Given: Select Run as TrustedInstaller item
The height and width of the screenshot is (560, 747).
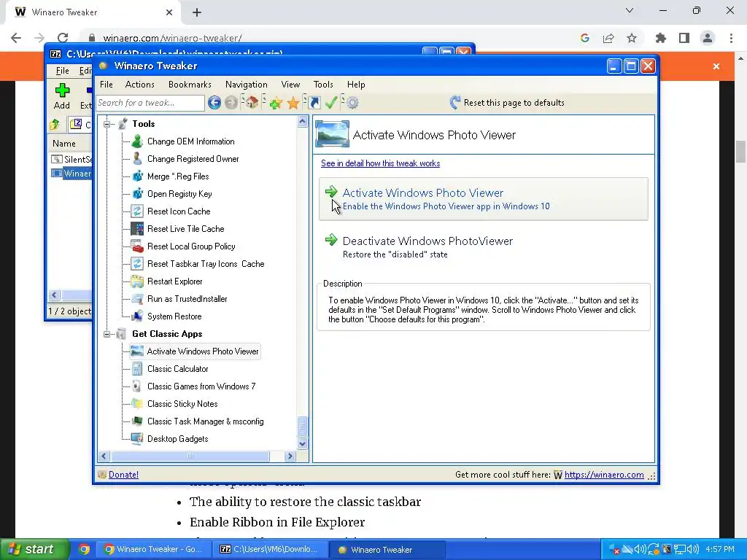Looking at the screenshot, I should tap(187, 299).
